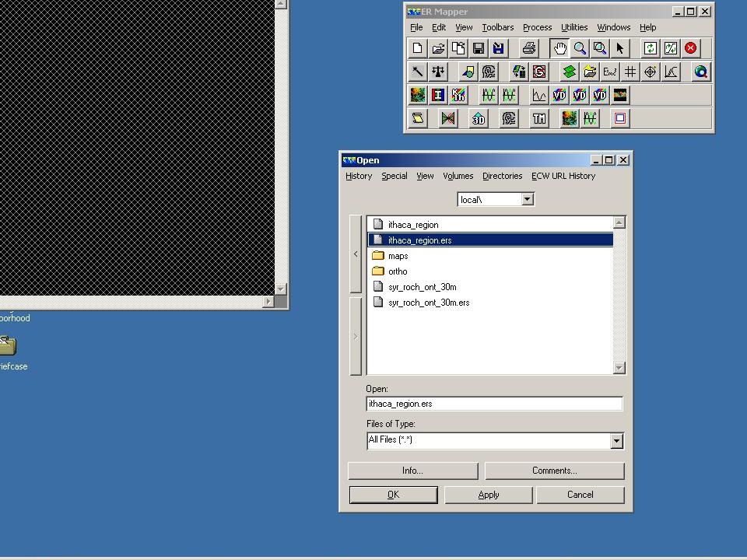Click the Print icon in the toolbar
This screenshot has width=747, height=560.
529,48
